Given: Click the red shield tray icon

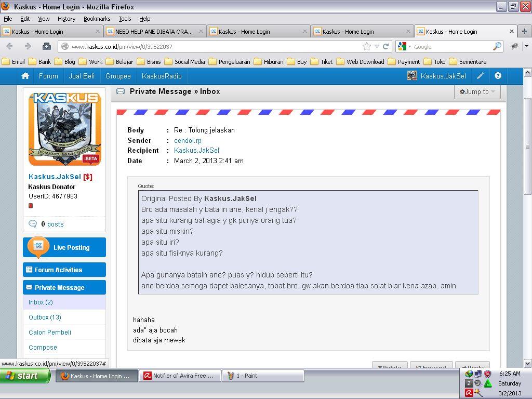Looking at the screenshot, I should (x=487, y=374).
